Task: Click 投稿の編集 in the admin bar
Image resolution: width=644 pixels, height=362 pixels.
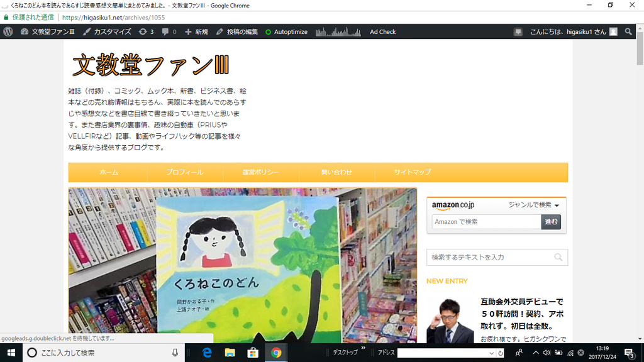Action: click(237, 31)
